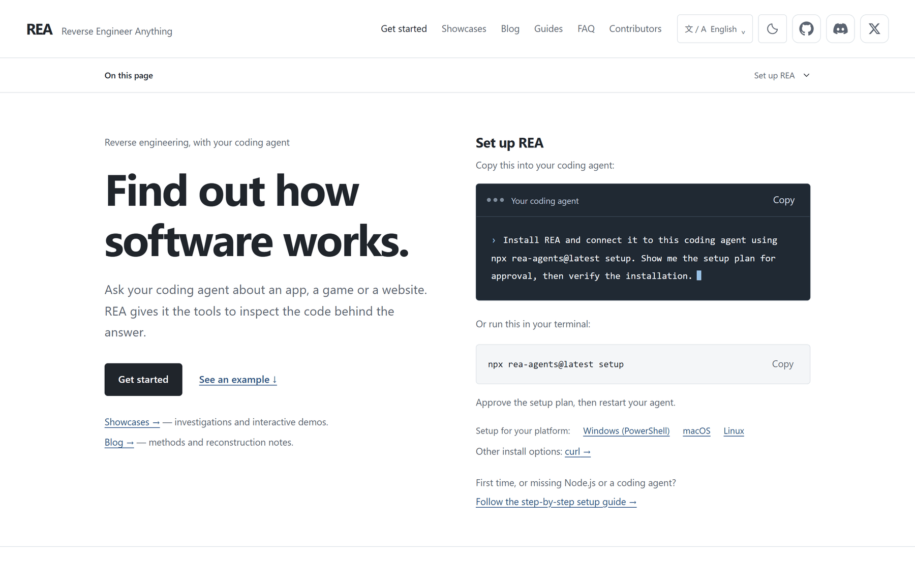Open the Guides navigation item
The height and width of the screenshot is (588, 915).
(x=548, y=29)
